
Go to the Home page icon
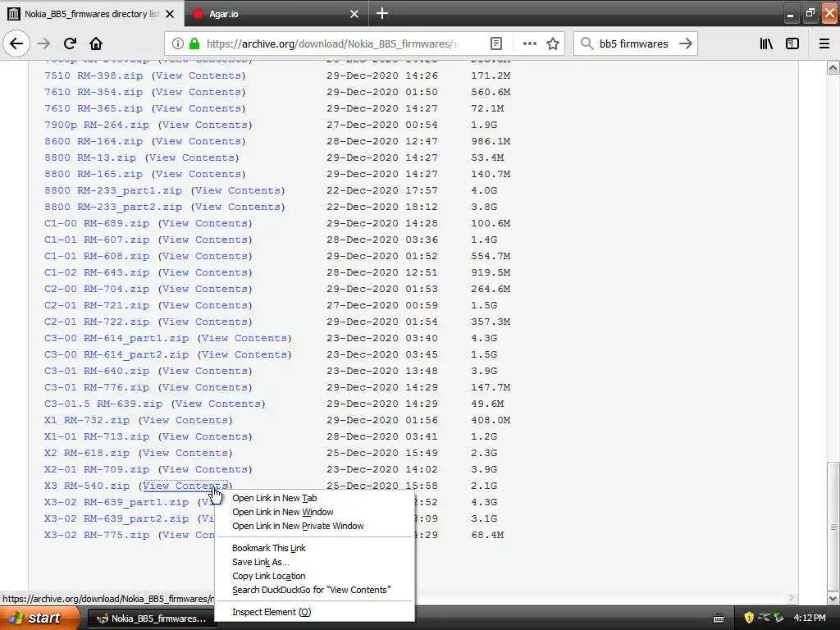tap(96, 43)
